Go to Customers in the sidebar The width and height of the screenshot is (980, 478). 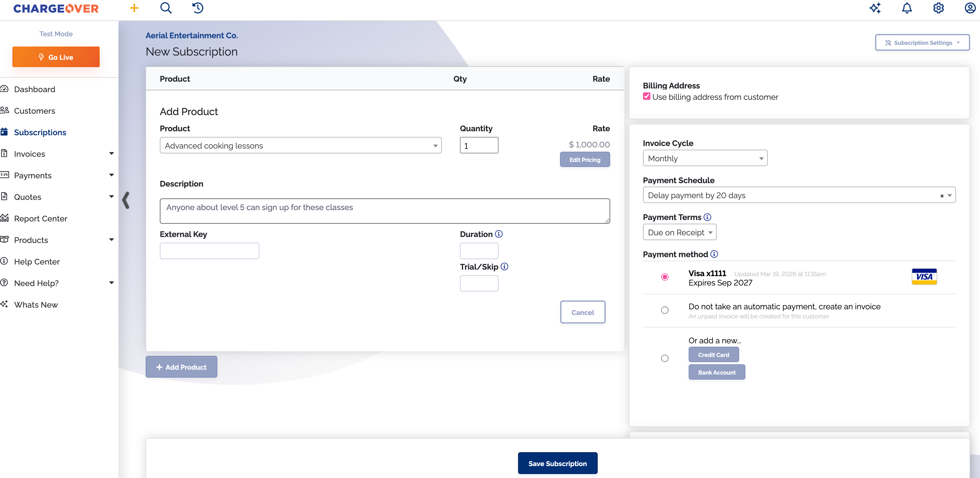click(x=34, y=111)
